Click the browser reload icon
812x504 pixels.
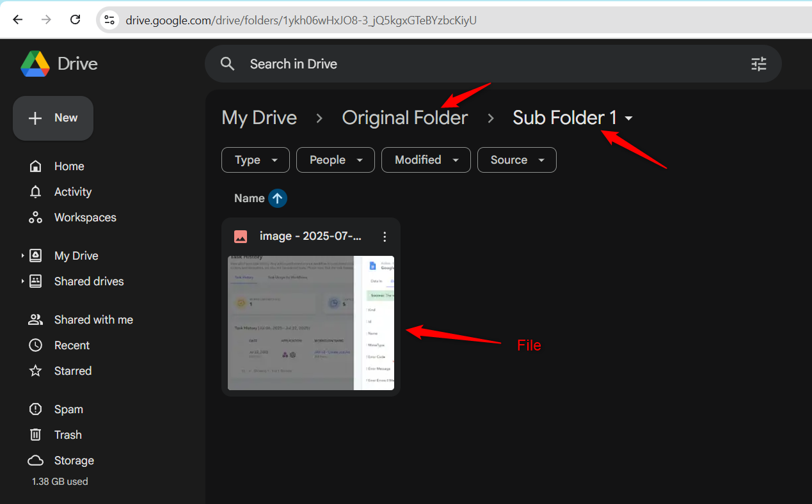75,20
